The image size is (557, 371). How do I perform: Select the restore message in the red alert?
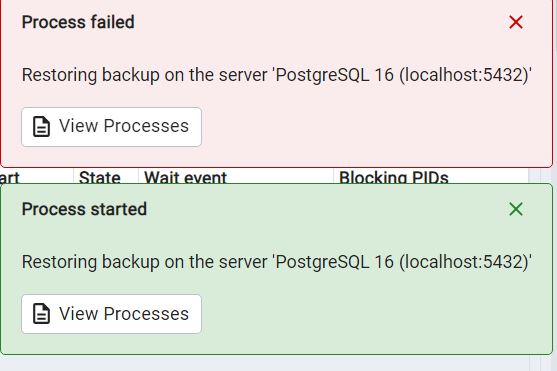click(x=277, y=75)
